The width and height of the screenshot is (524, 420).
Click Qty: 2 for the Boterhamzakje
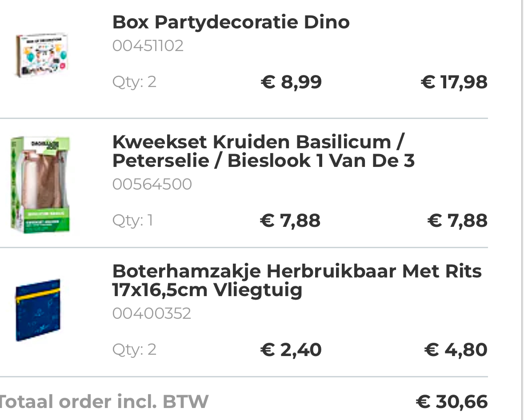pyautogui.click(x=134, y=350)
